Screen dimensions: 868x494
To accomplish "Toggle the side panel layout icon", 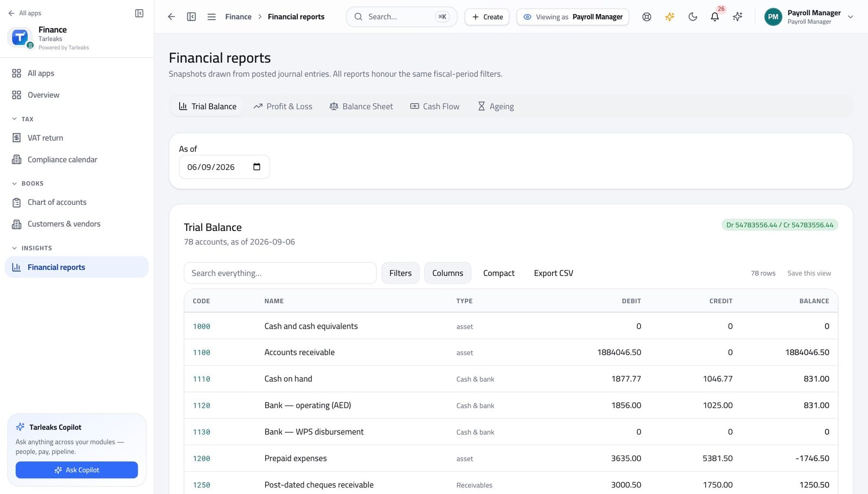I will 192,17.
